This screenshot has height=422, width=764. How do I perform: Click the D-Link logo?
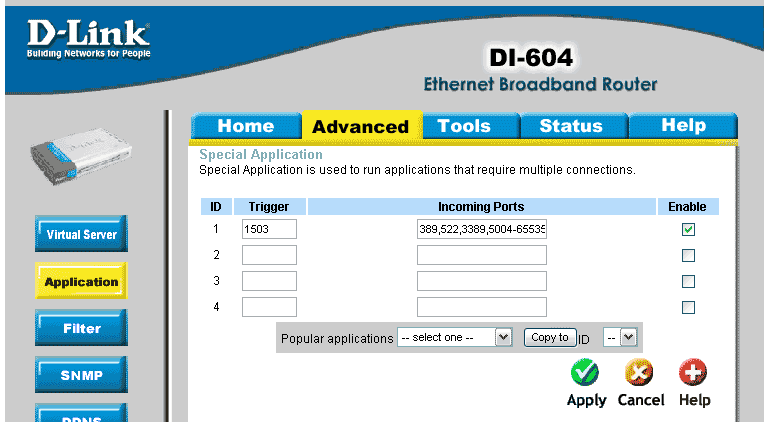89,39
